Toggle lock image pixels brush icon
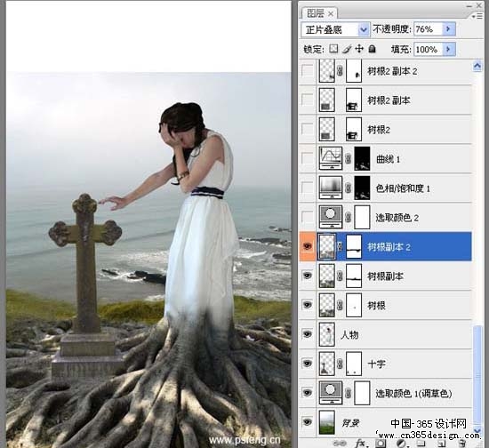 click(x=347, y=49)
